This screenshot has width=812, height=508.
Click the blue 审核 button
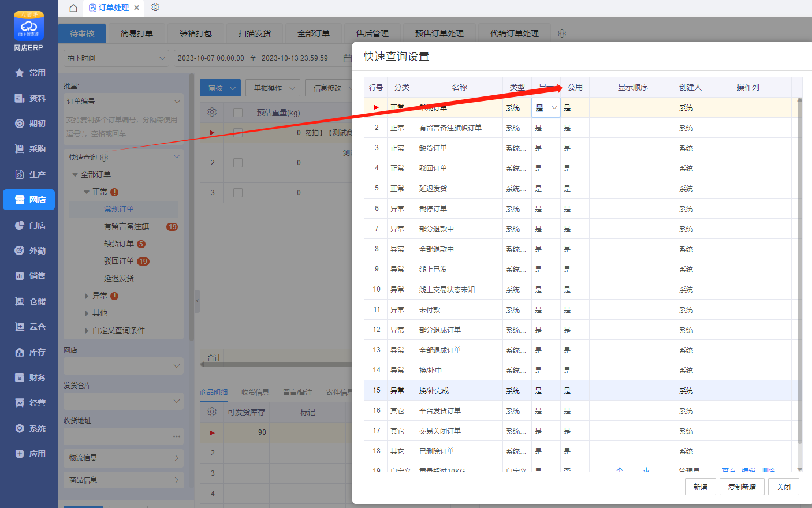(x=221, y=88)
